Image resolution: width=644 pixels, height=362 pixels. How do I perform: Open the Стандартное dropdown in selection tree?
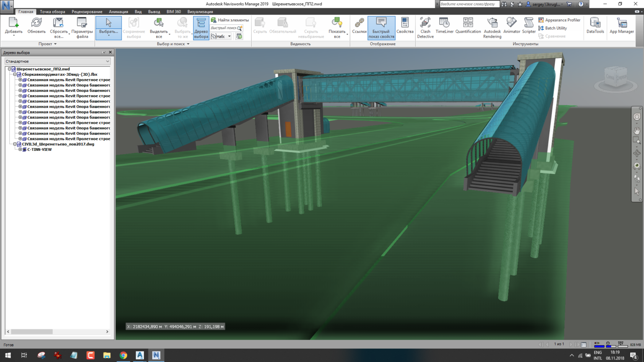[x=107, y=61]
